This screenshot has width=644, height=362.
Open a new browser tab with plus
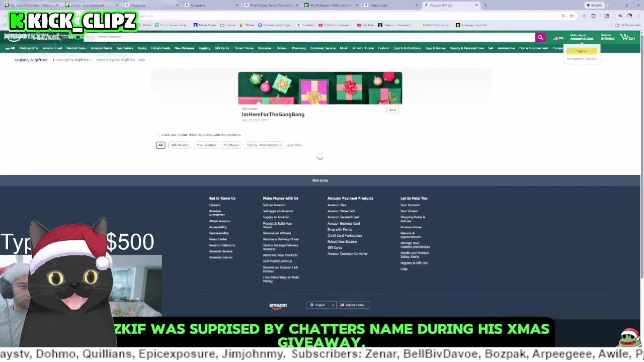click(x=485, y=5)
